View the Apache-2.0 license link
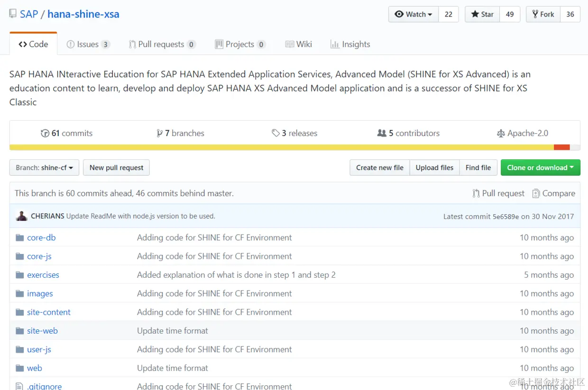 click(x=523, y=133)
